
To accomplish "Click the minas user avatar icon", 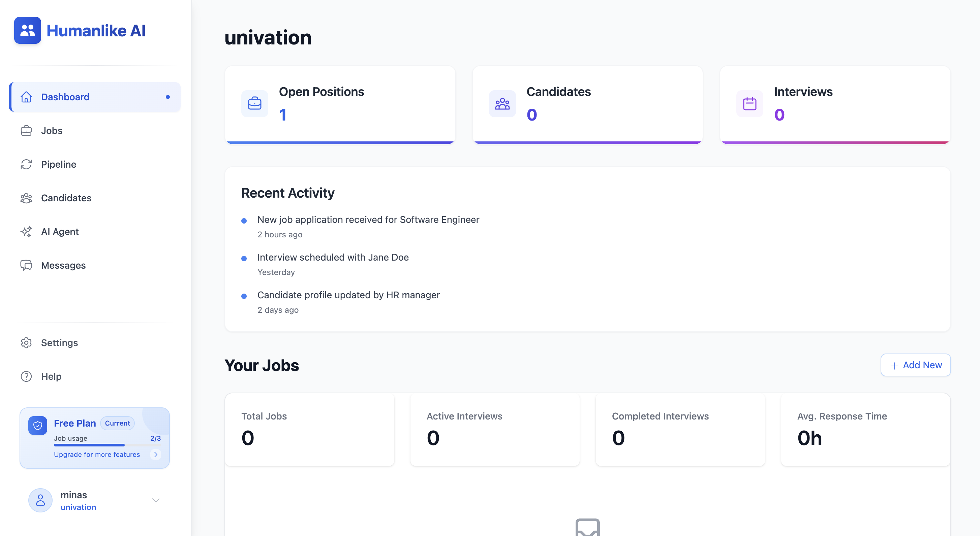I will pyautogui.click(x=40, y=500).
